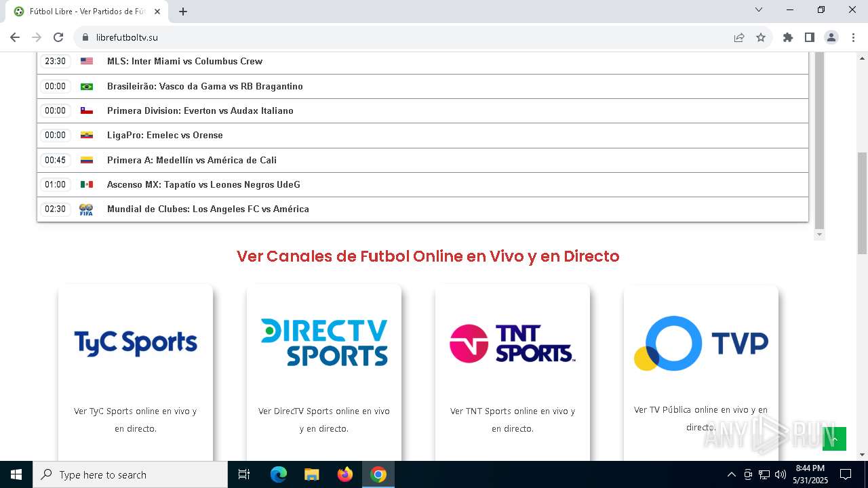
Task: Click the TNT Sports channel logo
Action: 513,343
